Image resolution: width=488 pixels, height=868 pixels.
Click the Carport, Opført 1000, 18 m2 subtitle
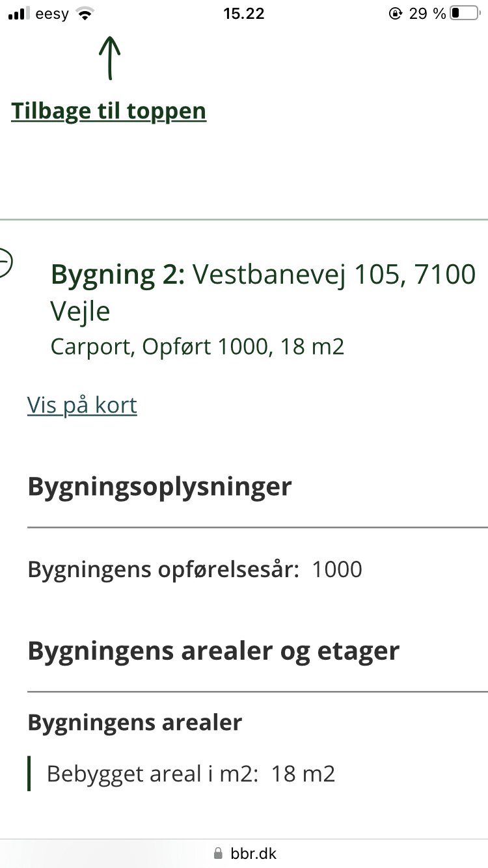197,347
